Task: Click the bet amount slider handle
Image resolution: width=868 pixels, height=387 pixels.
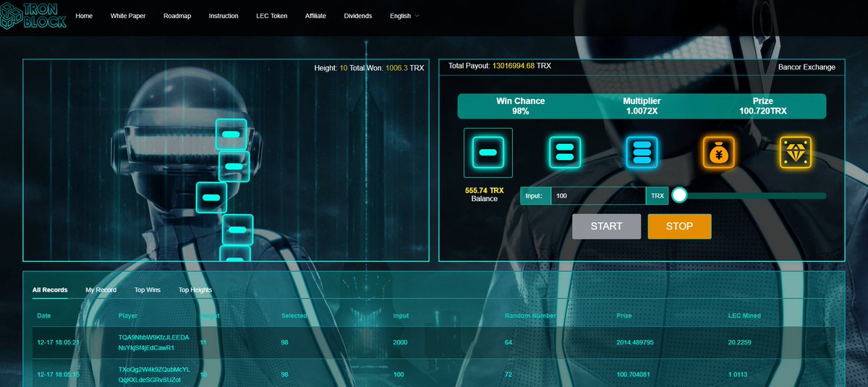Action: coord(679,195)
